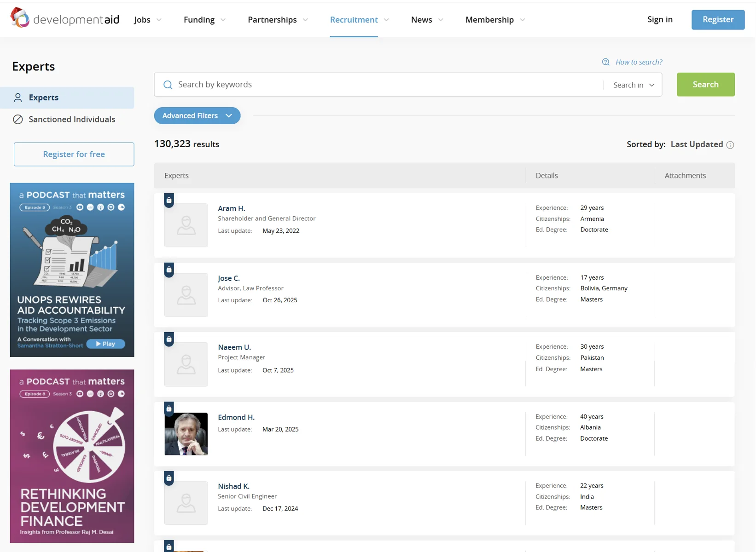756x552 pixels.
Task: Click the Experts person icon in sidebar
Action: (x=18, y=98)
